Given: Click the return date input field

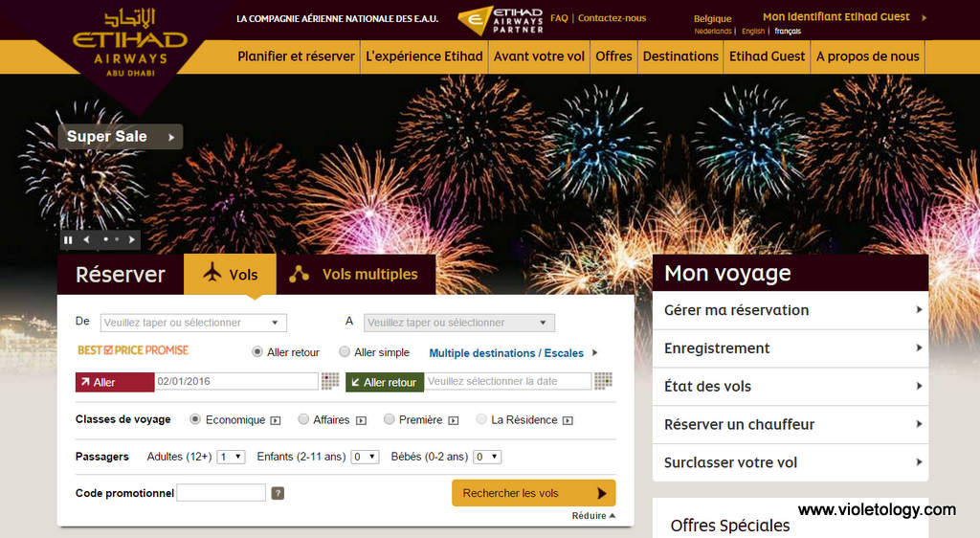Looking at the screenshot, I should click(508, 381).
